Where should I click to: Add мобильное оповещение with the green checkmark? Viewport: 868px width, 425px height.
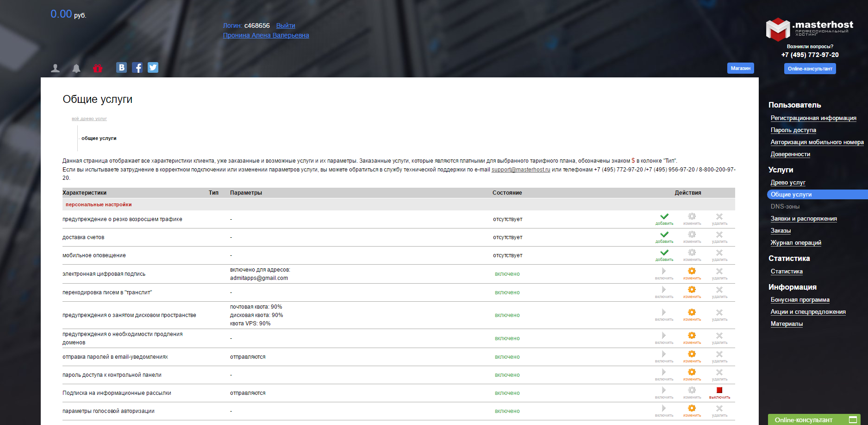pyautogui.click(x=664, y=254)
